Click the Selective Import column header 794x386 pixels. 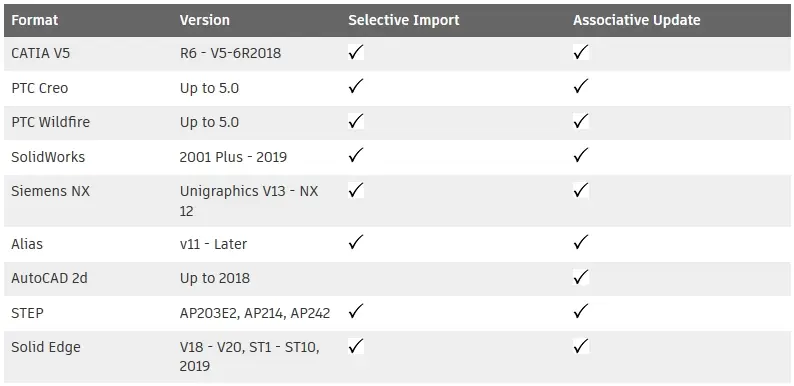pos(404,20)
